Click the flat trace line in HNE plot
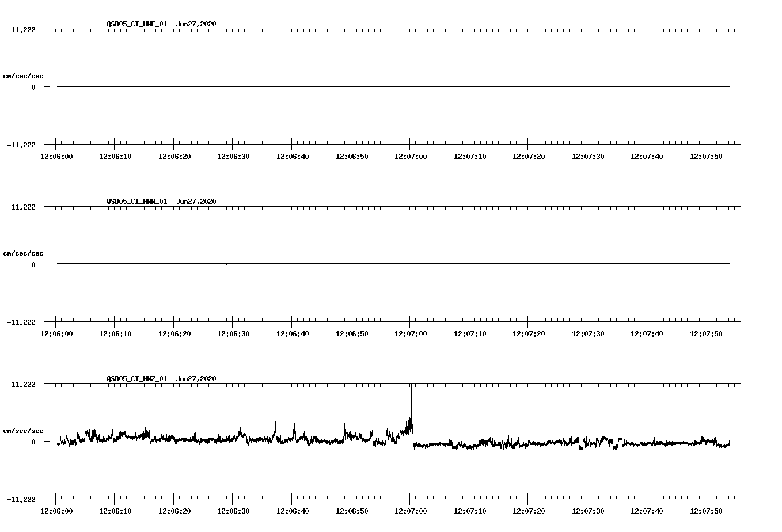The width and height of the screenshot is (782, 532). [393, 86]
